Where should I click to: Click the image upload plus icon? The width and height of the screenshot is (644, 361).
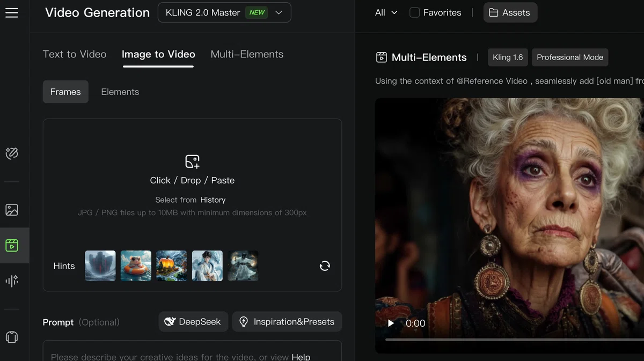tap(192, 161)
